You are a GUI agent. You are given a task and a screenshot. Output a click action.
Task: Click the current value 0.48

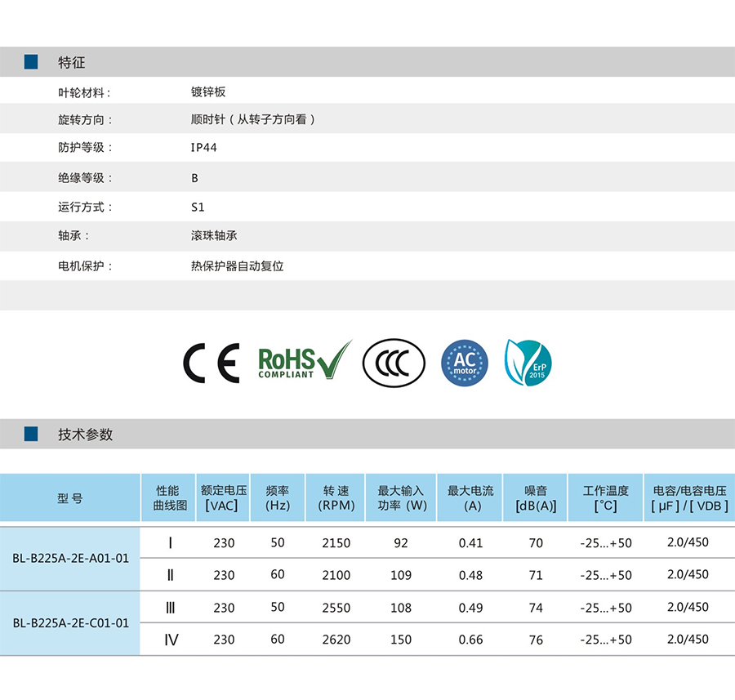tap(470, 575)
